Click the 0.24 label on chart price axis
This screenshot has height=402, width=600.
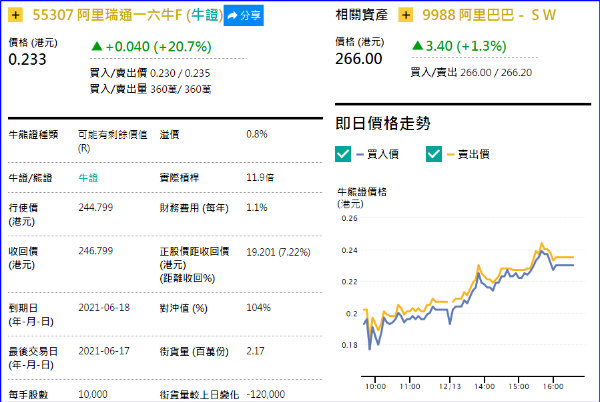[349, 250]
